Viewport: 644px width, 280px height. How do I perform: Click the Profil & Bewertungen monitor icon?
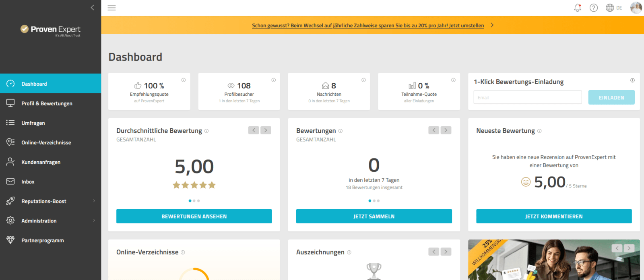pos(10,103)
